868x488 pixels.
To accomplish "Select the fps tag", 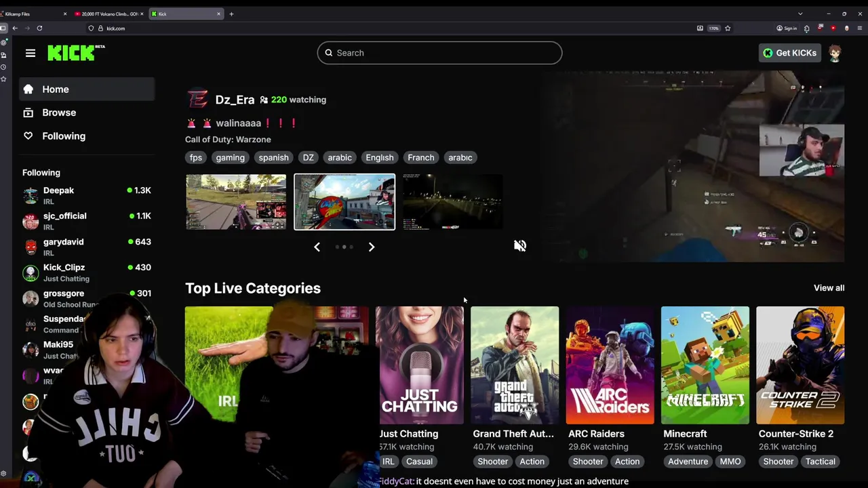I will click(196, 157).
